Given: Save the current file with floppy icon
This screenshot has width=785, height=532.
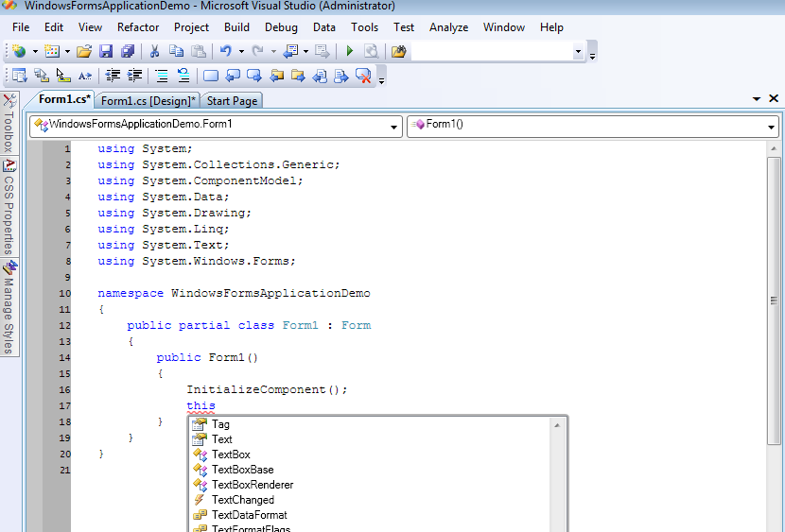Looking at the screenshot, I should 106,51.
